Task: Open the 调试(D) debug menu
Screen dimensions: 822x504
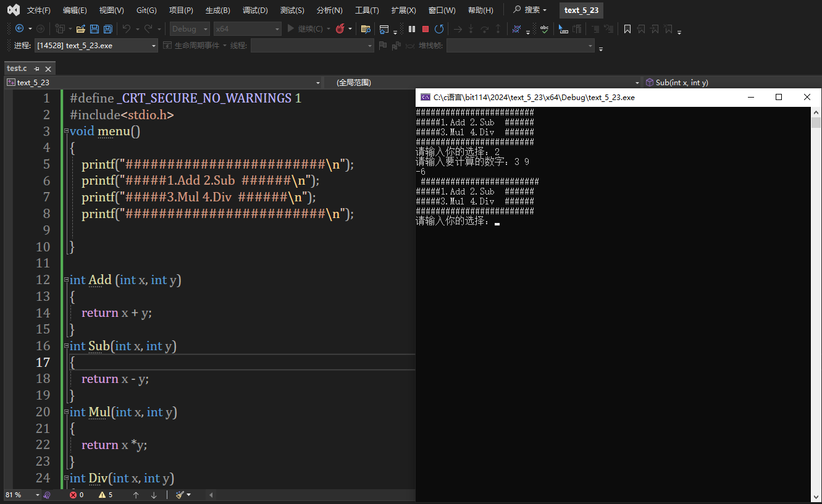Action: click(x=255, y=10)
